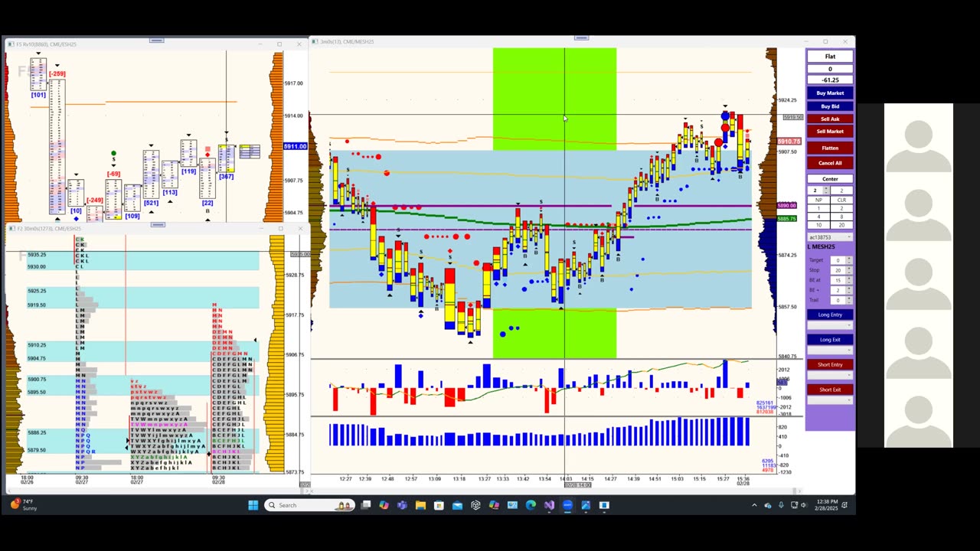
Task: Click the Target value field
Action: [838, 260]
